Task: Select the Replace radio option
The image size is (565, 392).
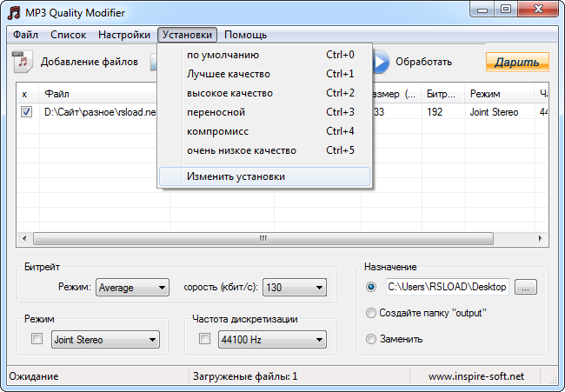Action: [372, 339]
